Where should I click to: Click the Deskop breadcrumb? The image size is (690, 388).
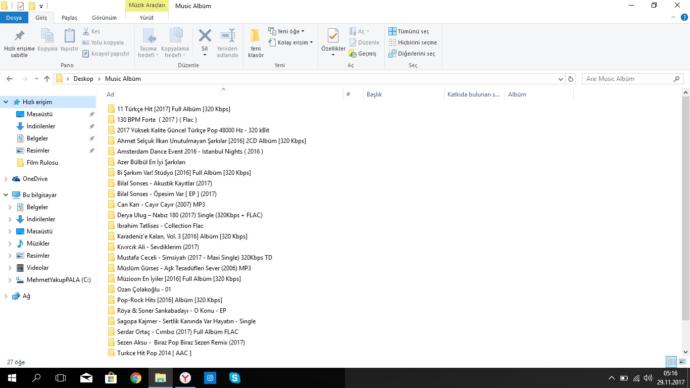[x=83, y=79]
